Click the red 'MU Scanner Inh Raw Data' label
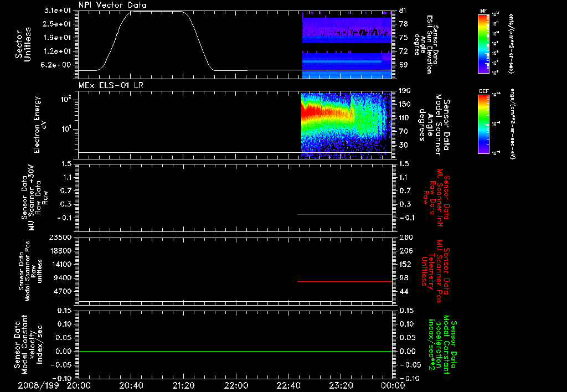The image size is (567, 392). (436, 198)
